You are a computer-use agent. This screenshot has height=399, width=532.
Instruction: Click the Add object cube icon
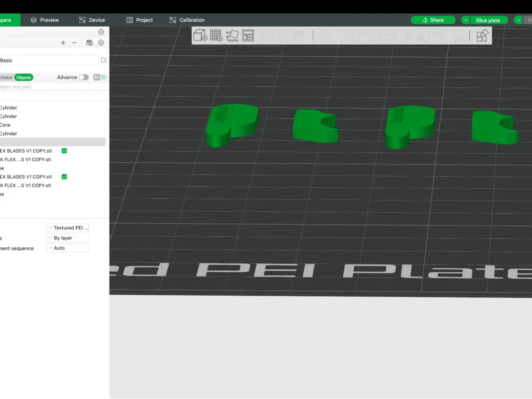(200, 35)
